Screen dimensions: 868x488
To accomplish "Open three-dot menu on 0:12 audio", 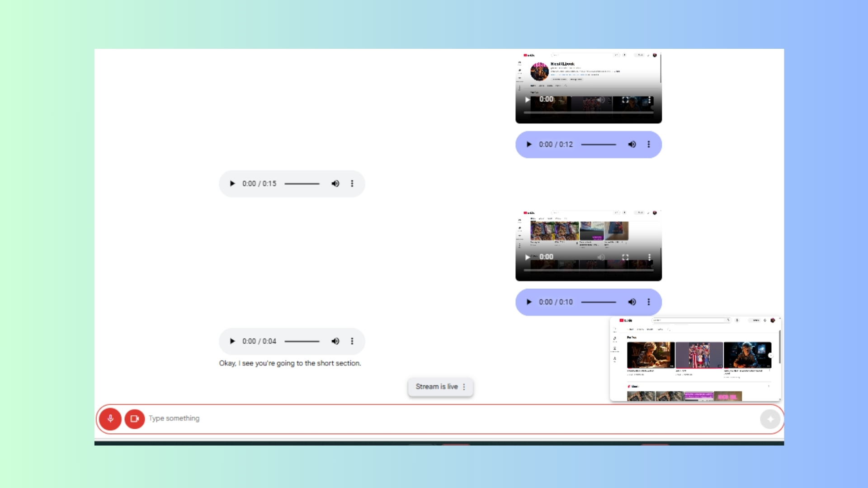I will [649, 145].
